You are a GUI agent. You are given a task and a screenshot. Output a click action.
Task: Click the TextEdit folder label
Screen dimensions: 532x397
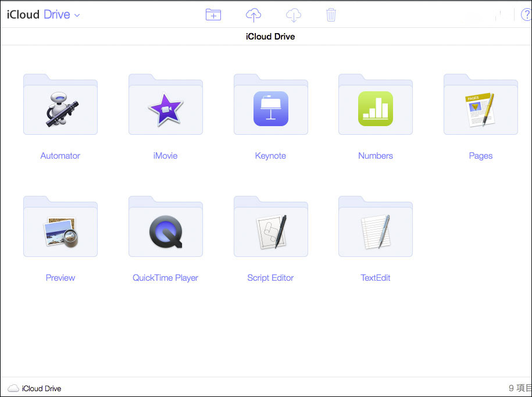click(x=376, y=278)
